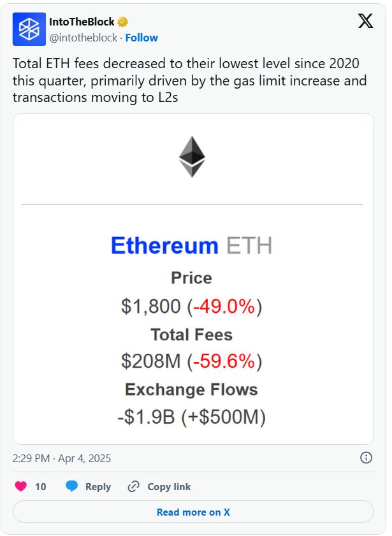Click the like count of 10
The height and width of the screenshot is (536, 392).
point(40,486)
